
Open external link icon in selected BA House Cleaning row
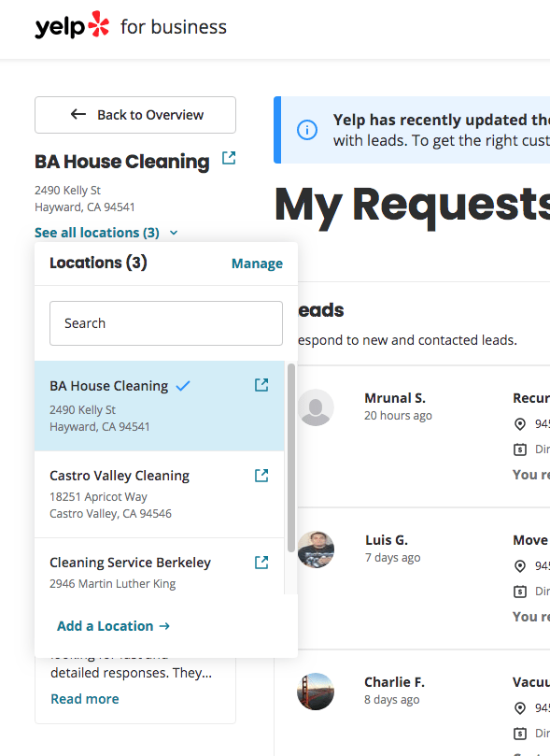[261, 385]
